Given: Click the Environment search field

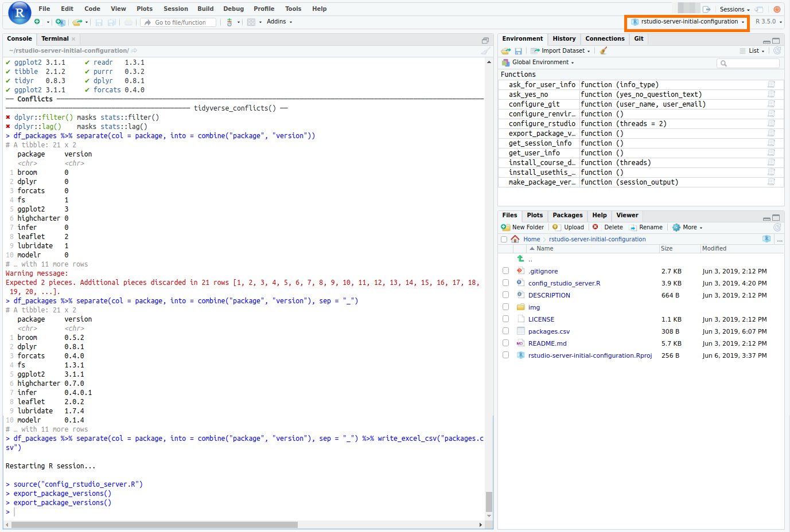Looking at the screenshot, I should point(748,63).
